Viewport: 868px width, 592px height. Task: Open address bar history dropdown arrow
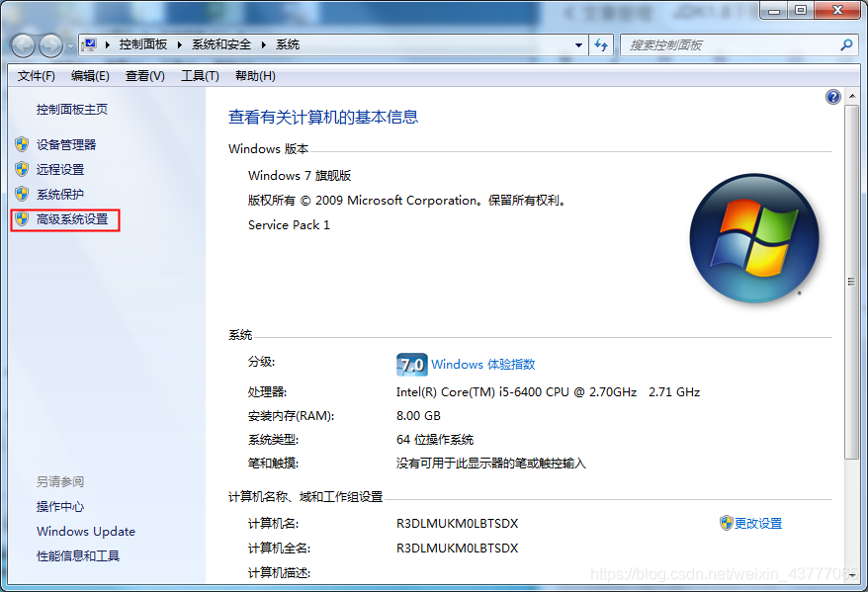[x=578, y=45]
